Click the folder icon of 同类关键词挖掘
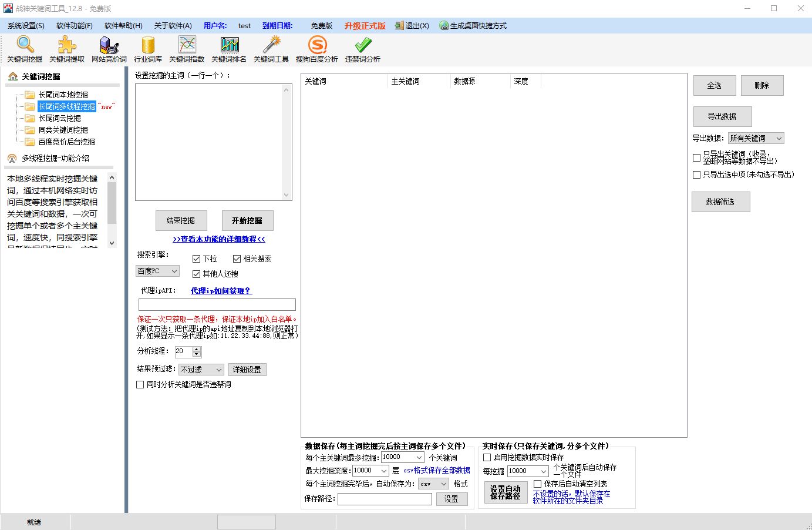The width and height of the screenshot is (812, 530). pos(30,130)
